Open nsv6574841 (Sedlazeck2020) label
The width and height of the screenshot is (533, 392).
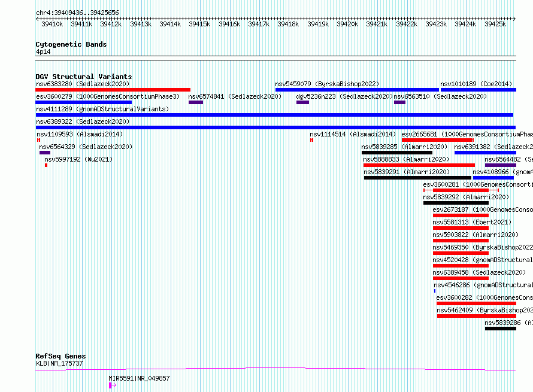coord(235,96)
